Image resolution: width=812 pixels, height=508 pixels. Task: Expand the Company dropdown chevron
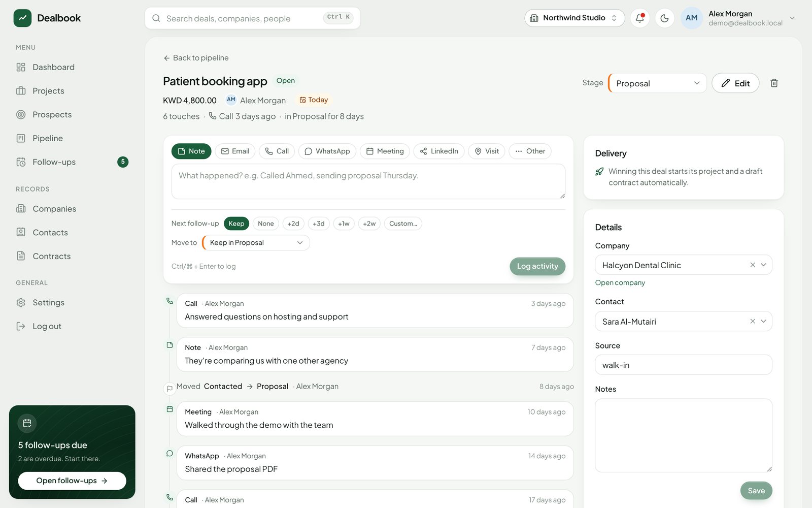(763, 265)
